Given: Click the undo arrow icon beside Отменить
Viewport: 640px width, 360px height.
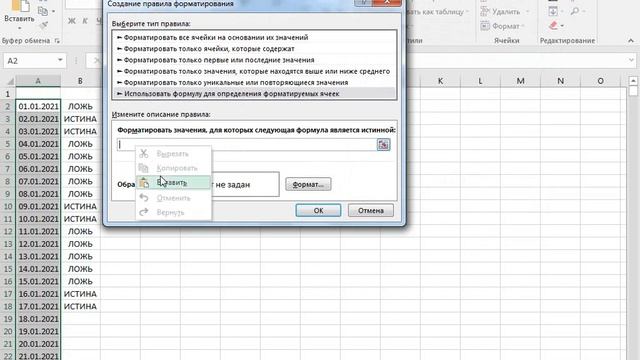Looking at the screenshot, I should tap(144, 198).
